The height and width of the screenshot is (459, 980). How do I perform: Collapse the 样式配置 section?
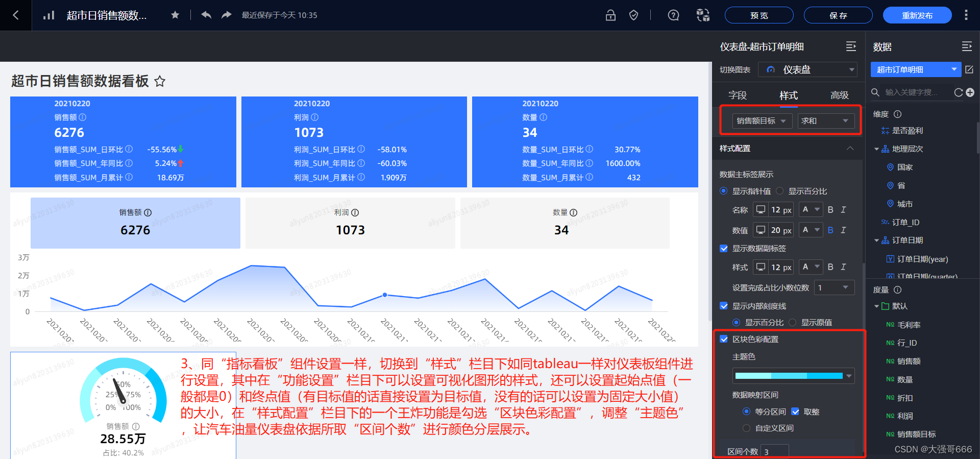click(850, 149)
